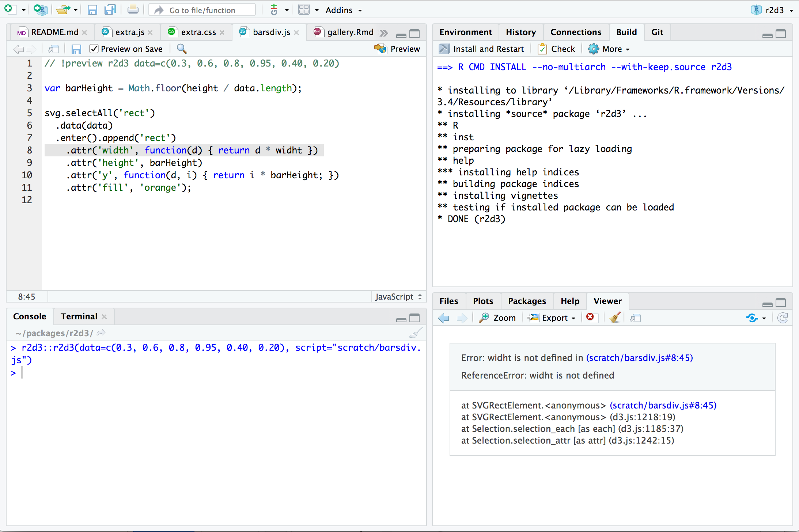Open the scratch/barsdiv.js#8:45 error link
This screenshot has height=532, width=799.
[639, 358]
